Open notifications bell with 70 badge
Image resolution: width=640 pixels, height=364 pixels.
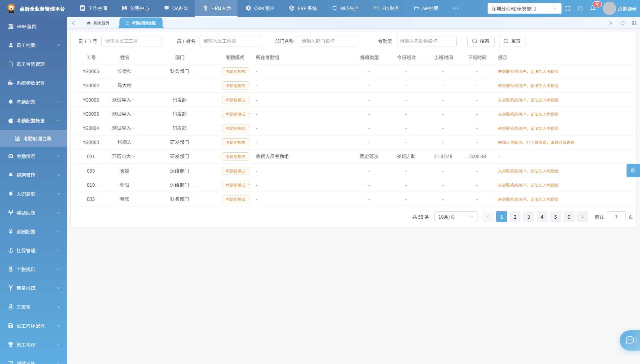point(593,8)
